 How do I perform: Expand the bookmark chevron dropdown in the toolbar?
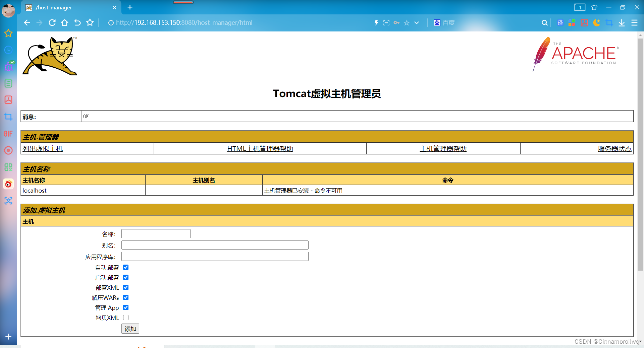(417, 23)
